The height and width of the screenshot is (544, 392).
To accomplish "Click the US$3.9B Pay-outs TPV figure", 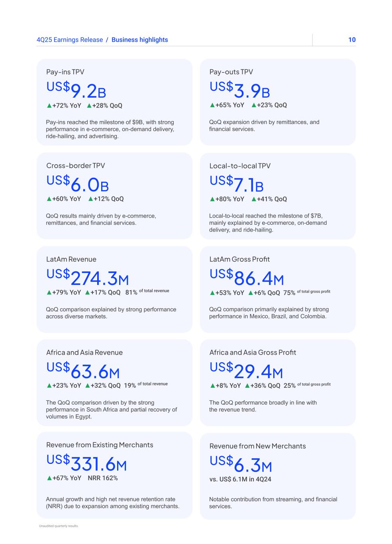I will point(240,90).
